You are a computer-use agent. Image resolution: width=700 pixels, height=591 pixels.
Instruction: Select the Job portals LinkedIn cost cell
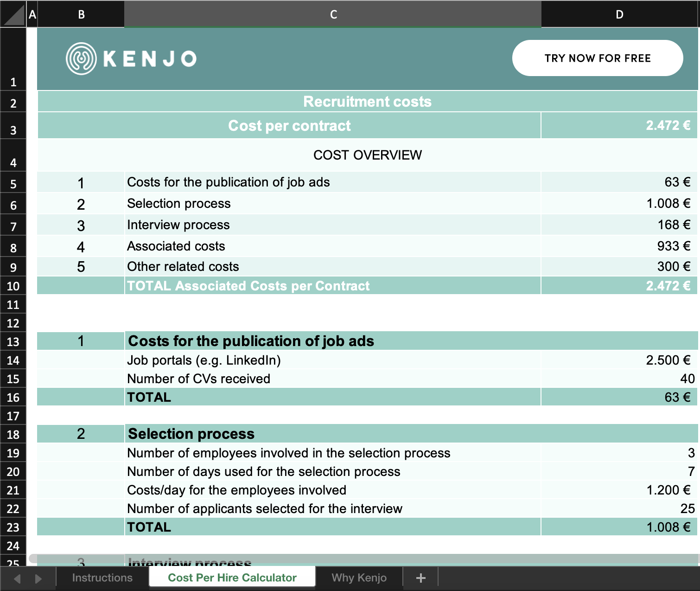(619, 360)
